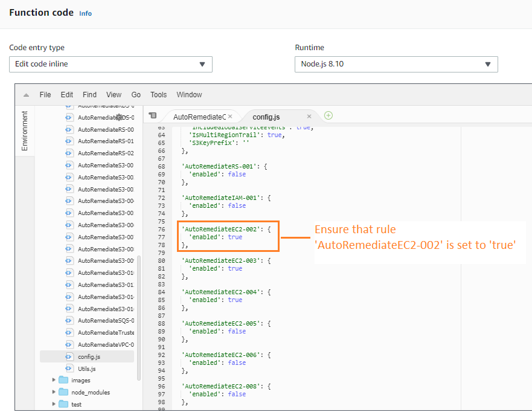Viewport: 532px width, 412px height.
Task: Click the node_modules folder icon
Action: [64, 391]
